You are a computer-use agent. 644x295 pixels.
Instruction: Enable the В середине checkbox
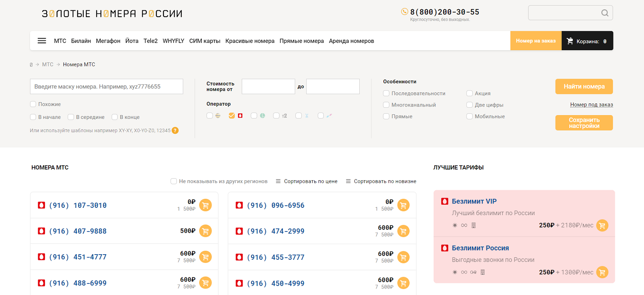(70, 117)
